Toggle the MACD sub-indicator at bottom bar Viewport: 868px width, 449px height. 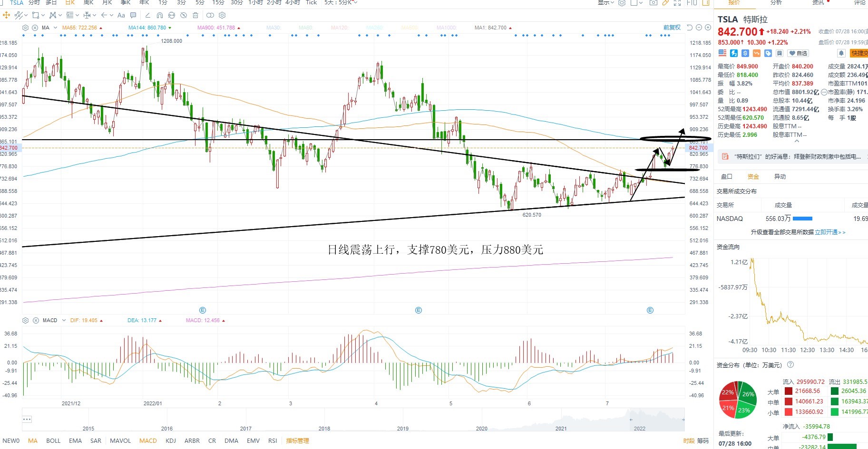point(148,440)
